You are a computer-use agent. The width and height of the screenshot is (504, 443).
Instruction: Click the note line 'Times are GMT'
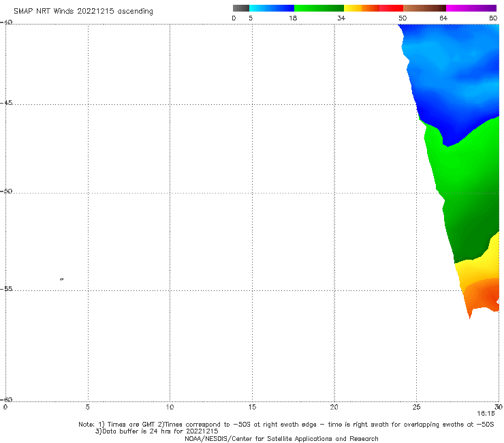pos(131,425)
